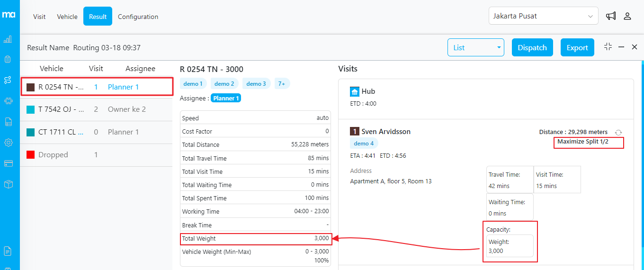This screenshot has height=270, width=644.
Task: Exit fullscreen using the compress icon
Action: (608, 47)
